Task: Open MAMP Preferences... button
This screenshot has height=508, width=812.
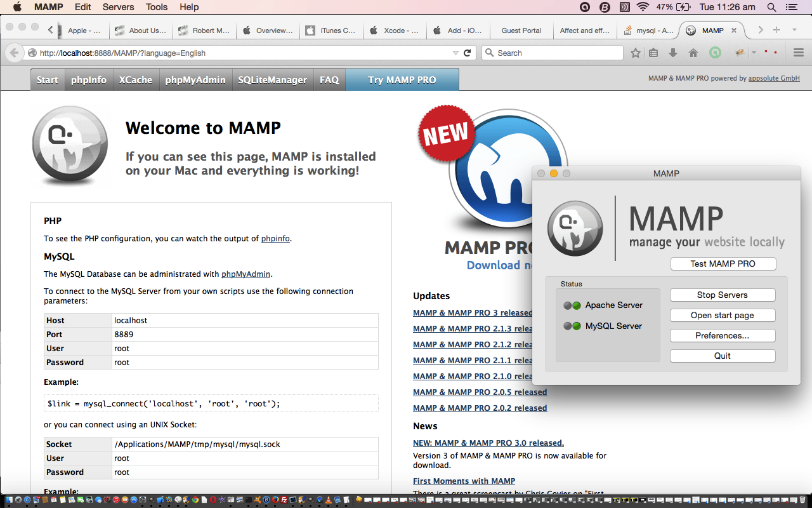Action: pyautogui.click(x=723, y=336)
